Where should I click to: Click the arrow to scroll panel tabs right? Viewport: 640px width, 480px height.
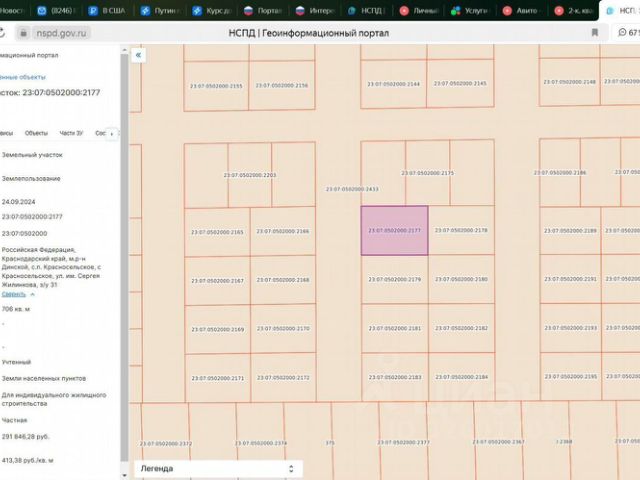[x=111, y=133]
